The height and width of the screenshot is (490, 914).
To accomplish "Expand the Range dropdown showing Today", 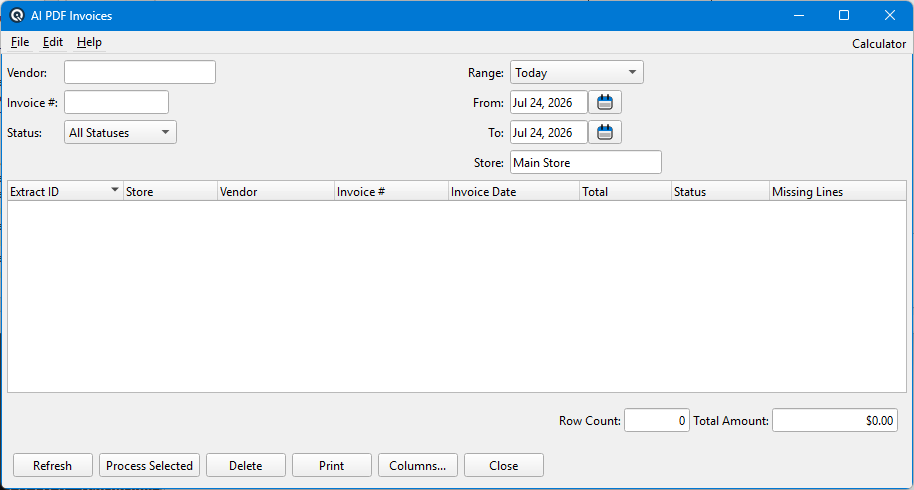I will pos(576,72).
